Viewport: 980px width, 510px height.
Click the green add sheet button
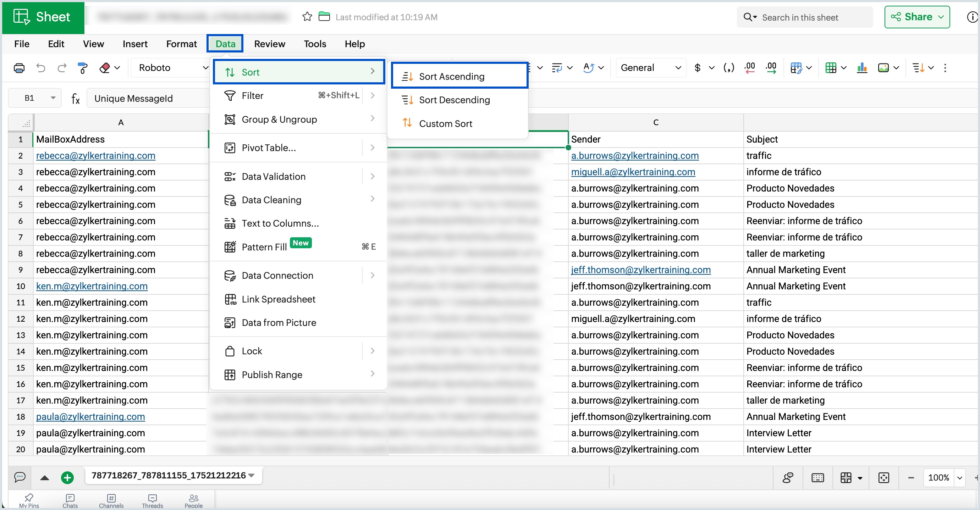(x=67, y=477)
